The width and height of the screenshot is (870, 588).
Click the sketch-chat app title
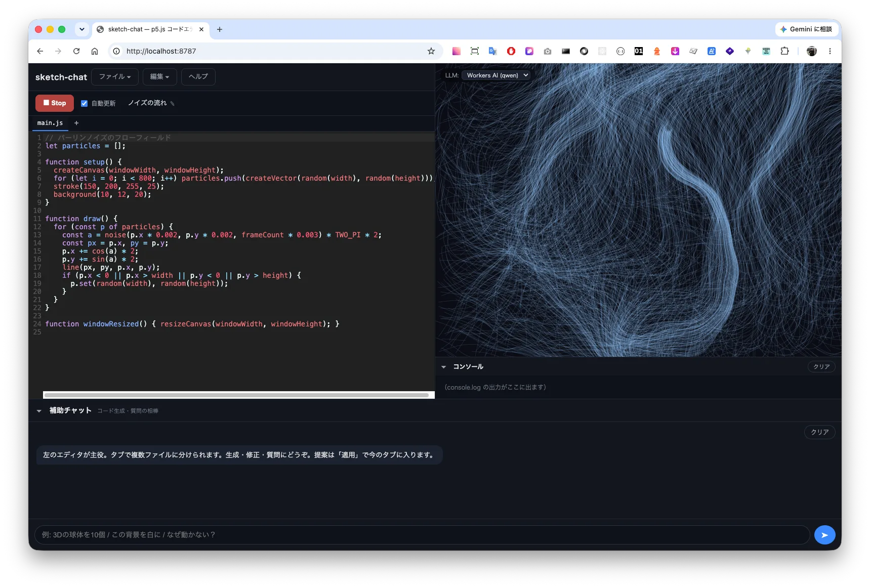[61, 77]
